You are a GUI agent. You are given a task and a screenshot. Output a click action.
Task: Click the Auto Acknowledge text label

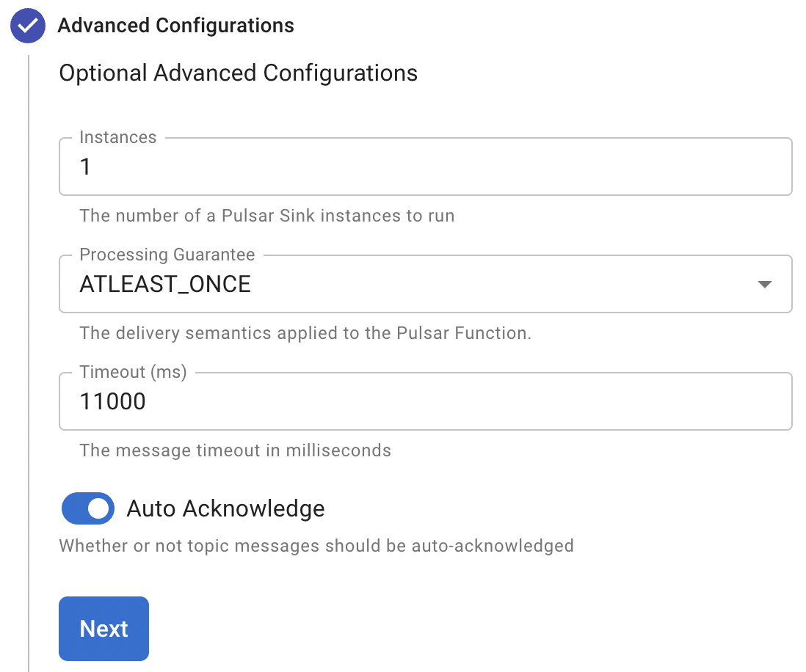click(x=226, y=508)
